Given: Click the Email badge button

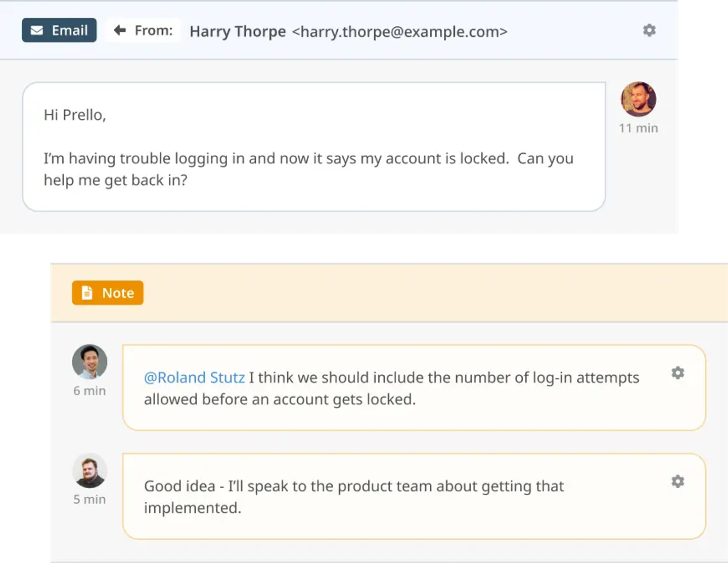Looking at the screenshot, I should (59, 30).
